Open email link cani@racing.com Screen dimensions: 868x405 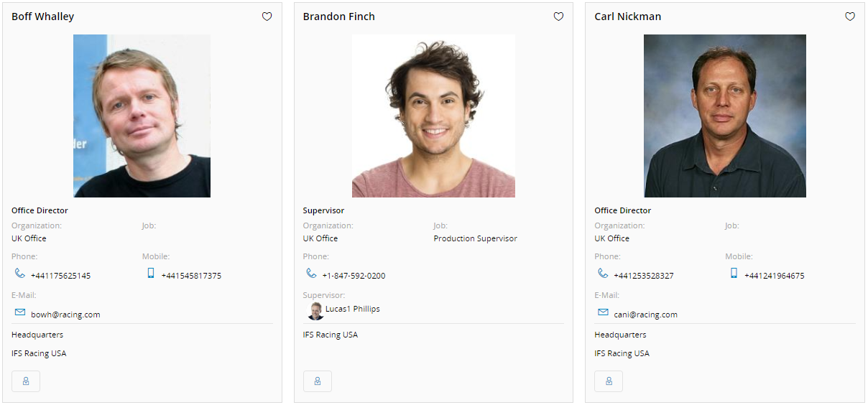(645, 315)
